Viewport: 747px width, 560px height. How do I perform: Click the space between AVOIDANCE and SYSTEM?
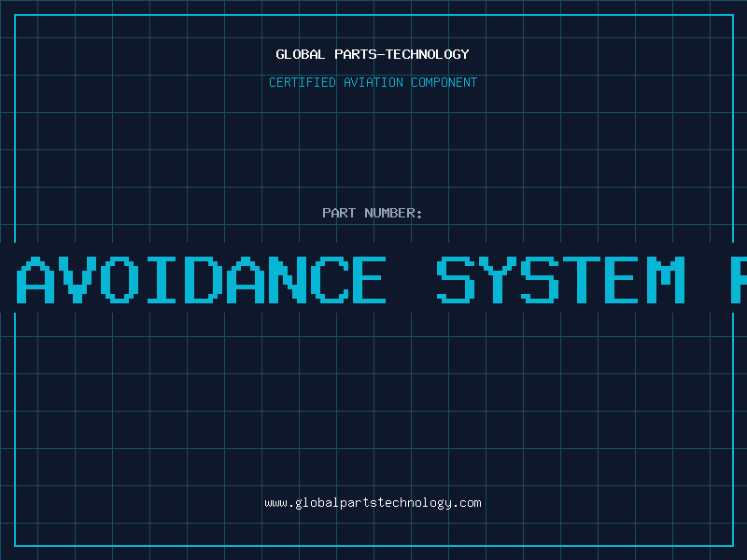tap(411, 280)
